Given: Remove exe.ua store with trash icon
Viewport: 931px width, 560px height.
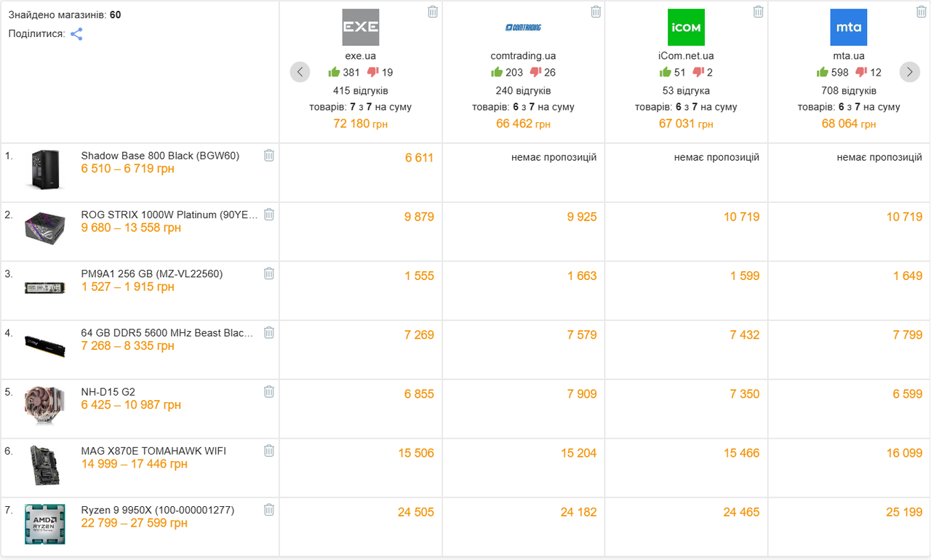Looking at the screenshot, I should 433,12.
